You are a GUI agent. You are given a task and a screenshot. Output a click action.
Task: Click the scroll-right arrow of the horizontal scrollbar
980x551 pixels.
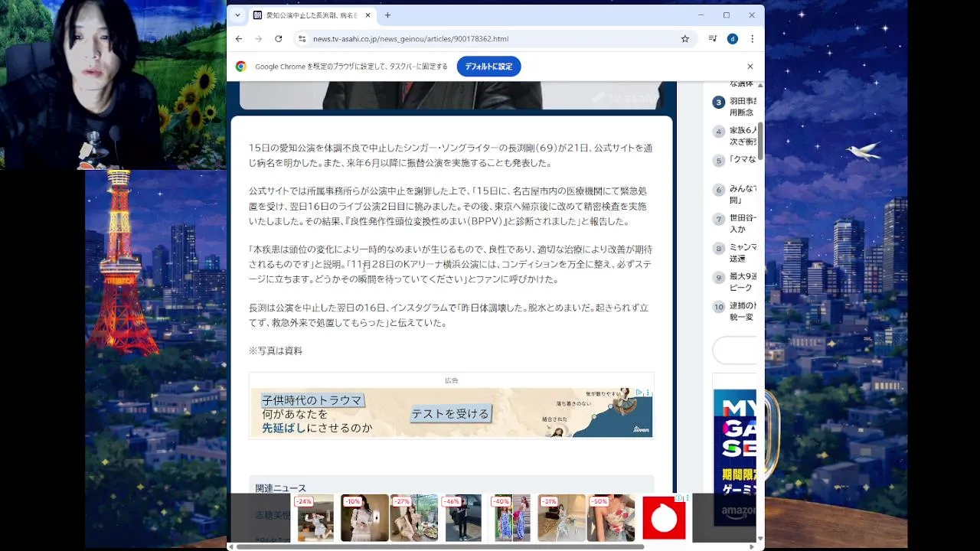[x=751, y=546]
